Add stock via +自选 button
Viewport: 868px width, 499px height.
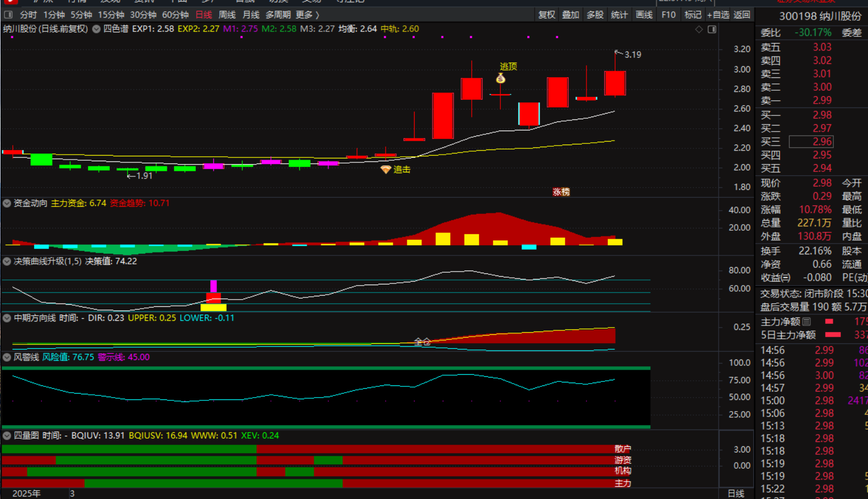click(718, 15)
